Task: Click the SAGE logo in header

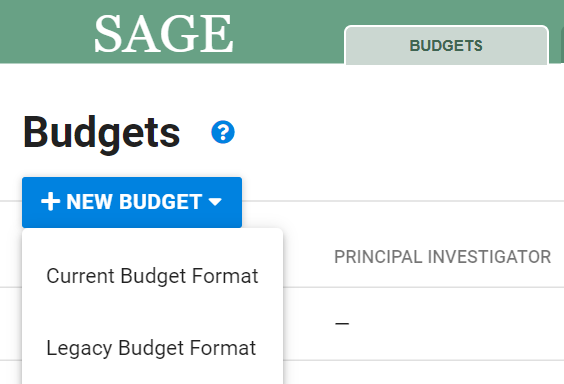Action: pyautogui.click(x=164, y=33)
